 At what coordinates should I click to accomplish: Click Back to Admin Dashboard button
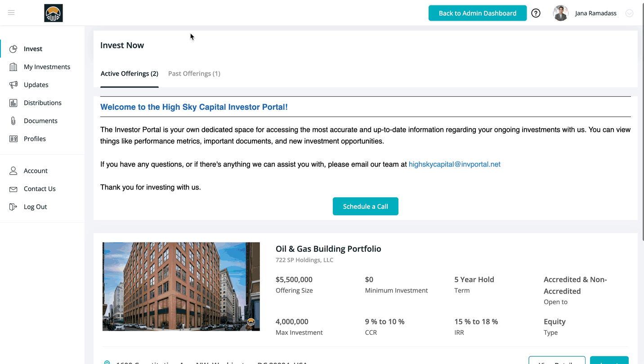[x=478, y=13]
